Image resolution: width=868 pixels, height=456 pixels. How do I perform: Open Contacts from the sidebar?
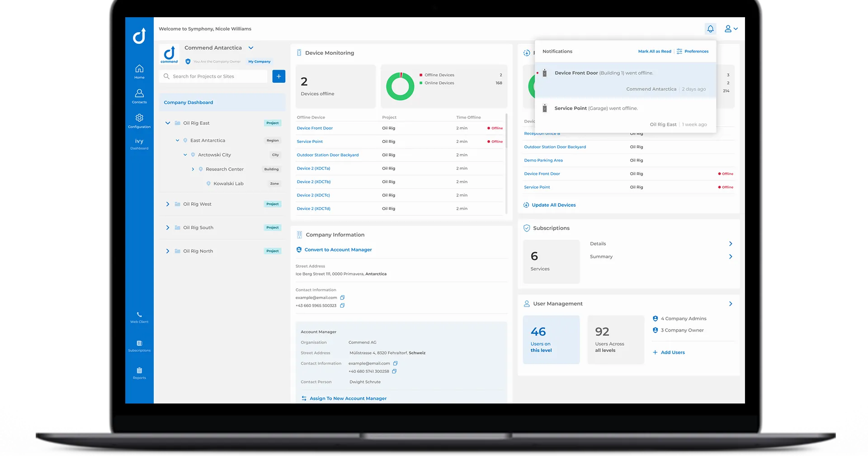(139, 96)
